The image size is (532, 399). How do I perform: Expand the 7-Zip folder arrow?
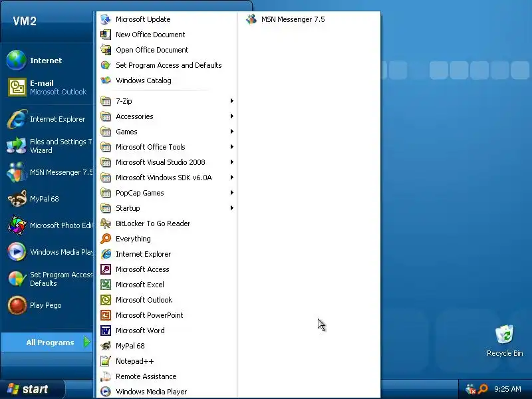pos(231,101)
